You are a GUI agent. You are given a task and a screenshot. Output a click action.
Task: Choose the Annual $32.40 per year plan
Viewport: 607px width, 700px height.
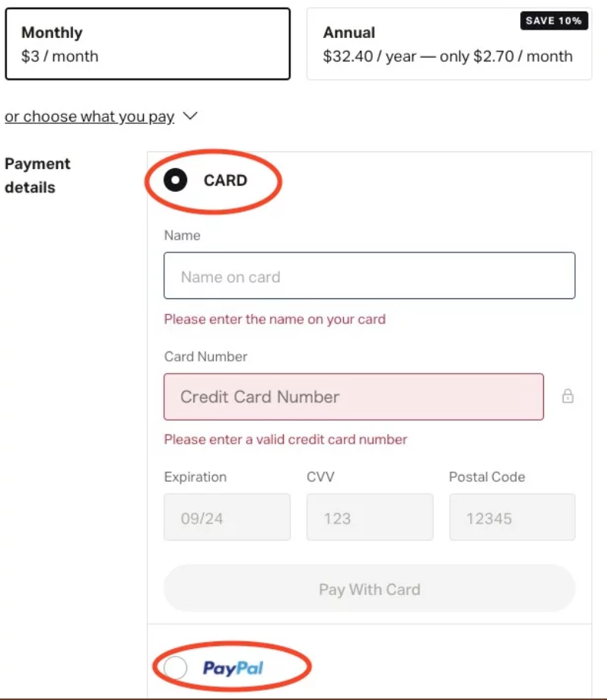(448, 44)
